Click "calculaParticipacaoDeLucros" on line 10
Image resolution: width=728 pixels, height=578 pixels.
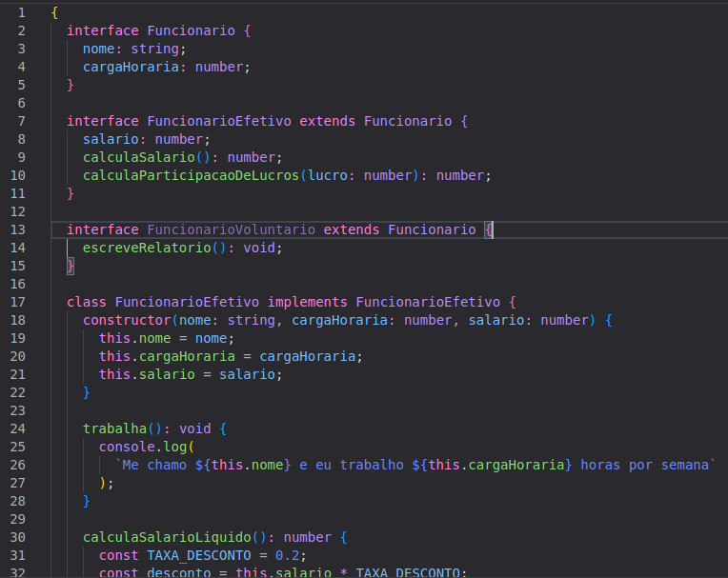point(191,175)
